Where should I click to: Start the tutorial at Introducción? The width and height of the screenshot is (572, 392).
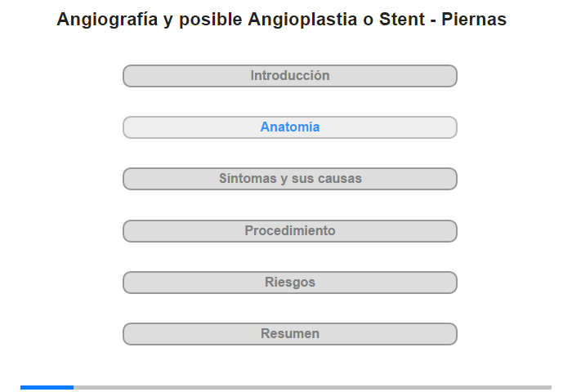[x=290, y=76]
